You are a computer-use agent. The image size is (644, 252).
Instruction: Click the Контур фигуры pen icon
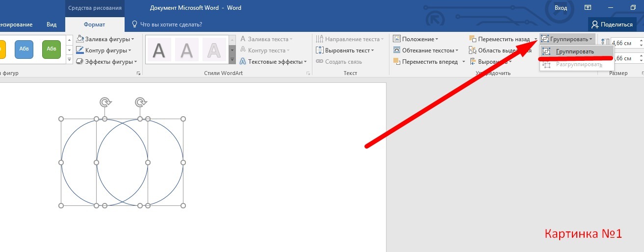[80, 50]
